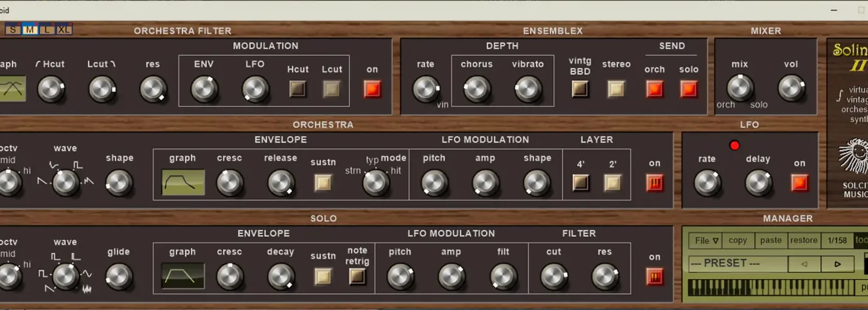The image size is (868, 310).
Task: Open the File dropdown menu
Action: (706, 241)
